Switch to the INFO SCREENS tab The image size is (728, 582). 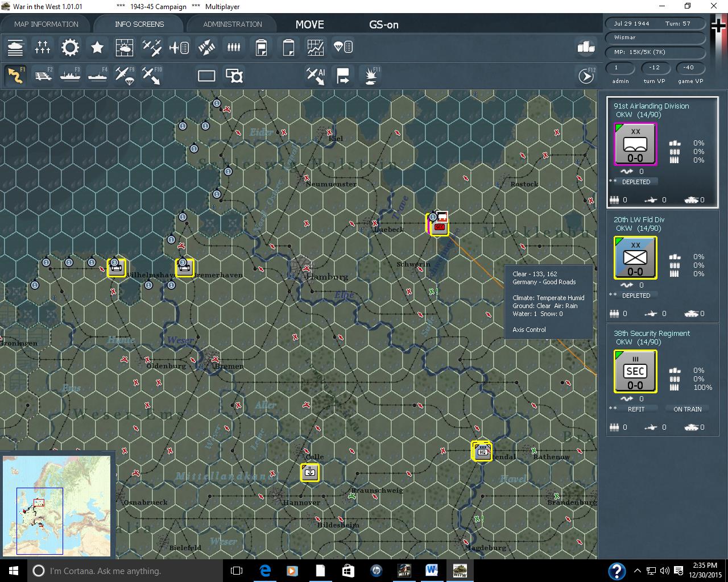pos(139,24)
